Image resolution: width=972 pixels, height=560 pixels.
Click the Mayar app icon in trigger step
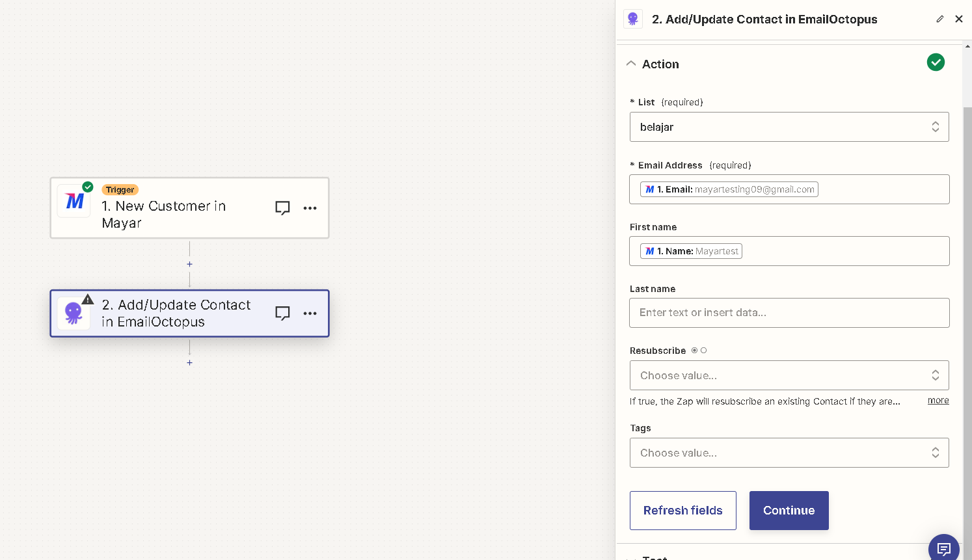pyautogui.click(x=74, y=201)
